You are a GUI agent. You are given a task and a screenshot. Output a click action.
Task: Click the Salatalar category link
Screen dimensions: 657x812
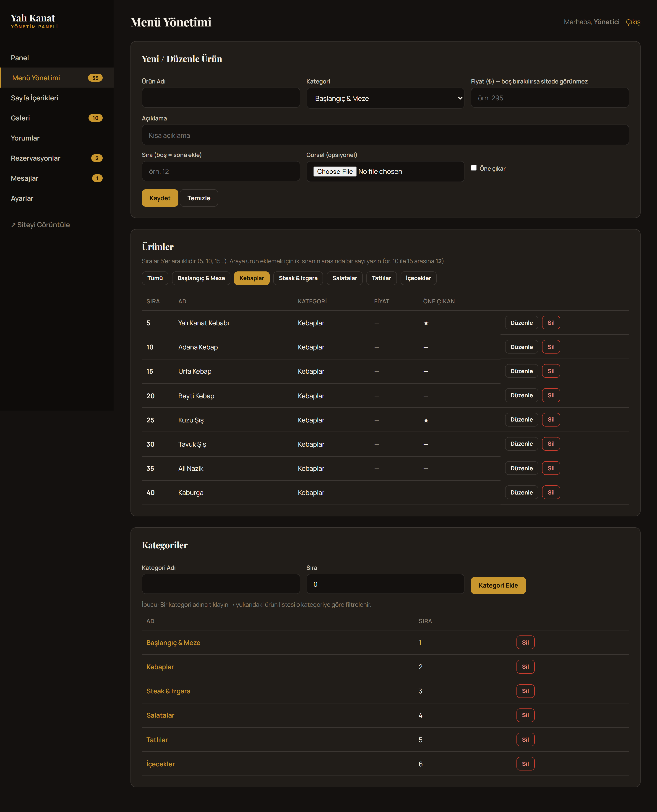pyautogui.click(x=160, y=715)
